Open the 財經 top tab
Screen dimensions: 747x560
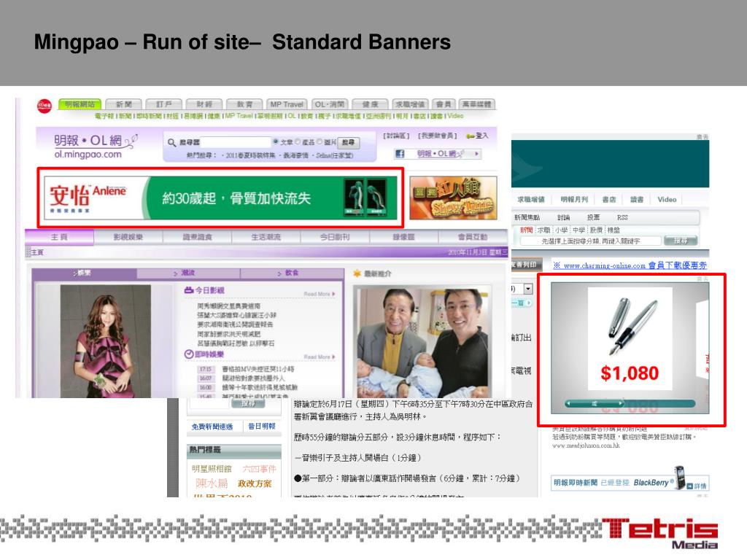click(204, 104)
